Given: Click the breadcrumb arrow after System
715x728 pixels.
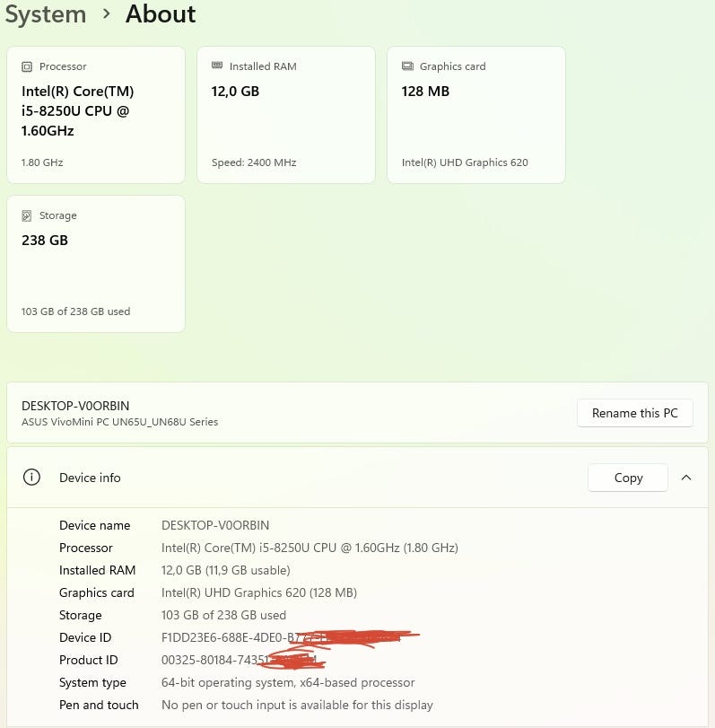Looking at the screenshot, I should [x=106, y=14].
